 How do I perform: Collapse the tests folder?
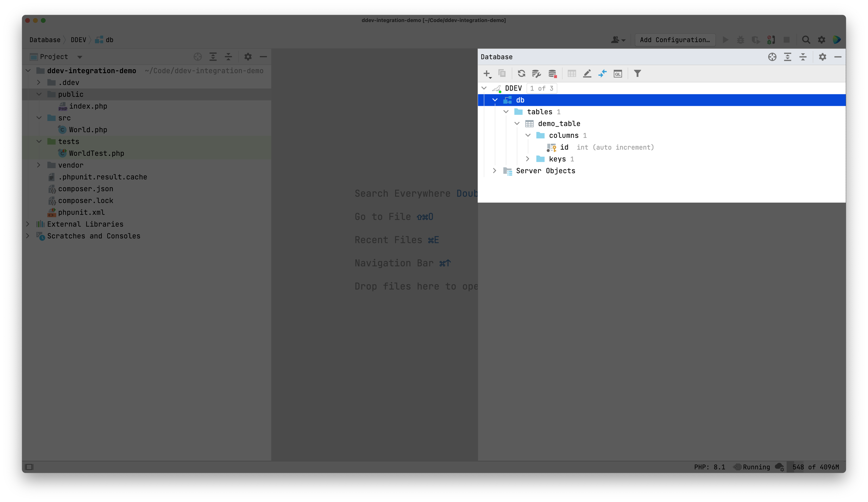click(39, 141)
